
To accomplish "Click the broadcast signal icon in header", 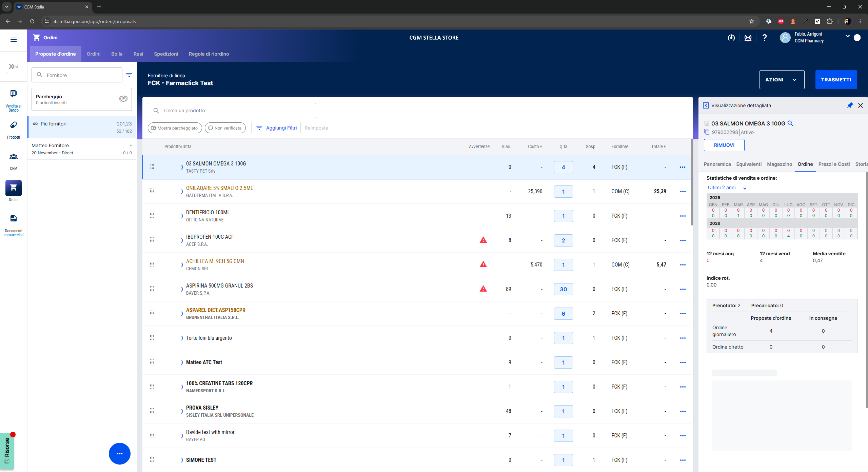I will [x=748, y=38].
